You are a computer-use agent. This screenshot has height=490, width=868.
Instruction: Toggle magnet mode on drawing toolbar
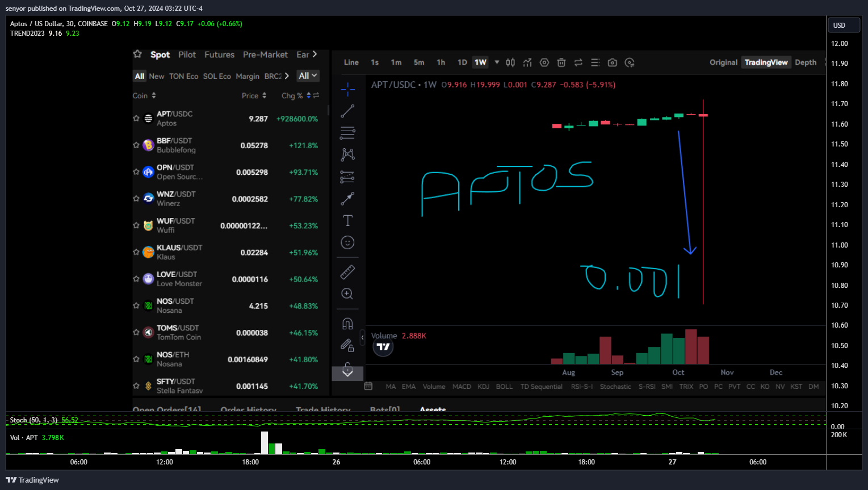347,324
